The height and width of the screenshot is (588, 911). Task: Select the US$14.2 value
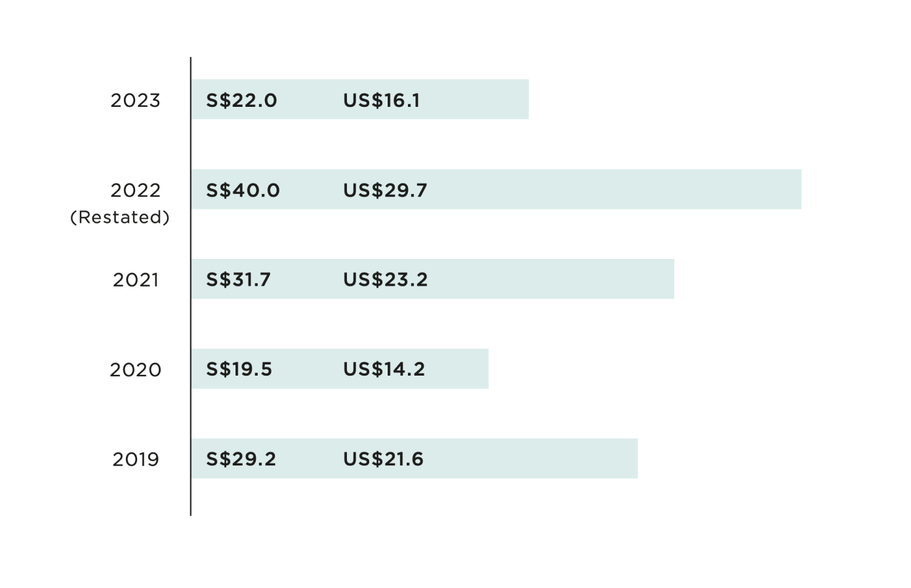coord(384,370)
